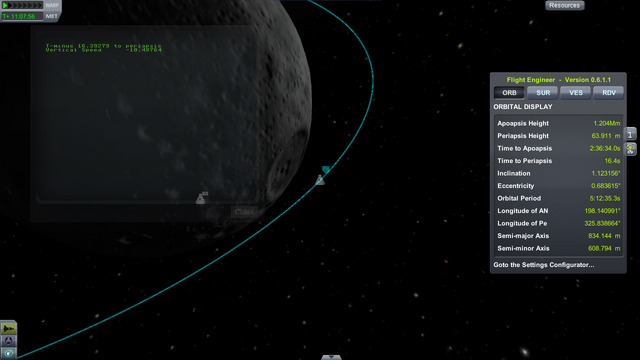Click the landed vessel marker on the moon
The height and width of the screenshot is (360, 640).
click(x=201, y=198)
